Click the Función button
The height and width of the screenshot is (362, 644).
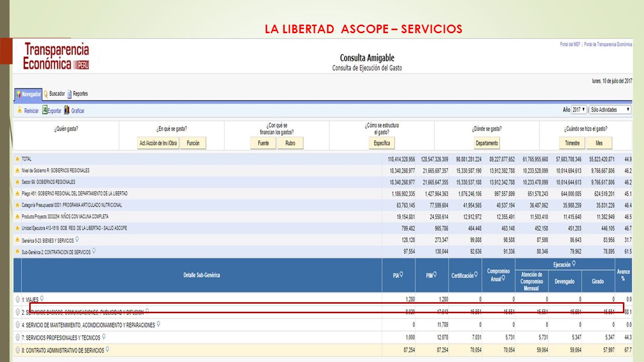point(193,143)
